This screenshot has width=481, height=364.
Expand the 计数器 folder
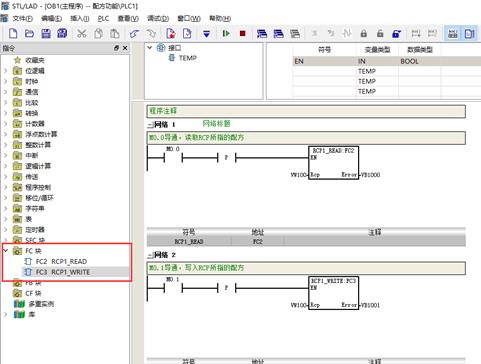tap(5, 124)
